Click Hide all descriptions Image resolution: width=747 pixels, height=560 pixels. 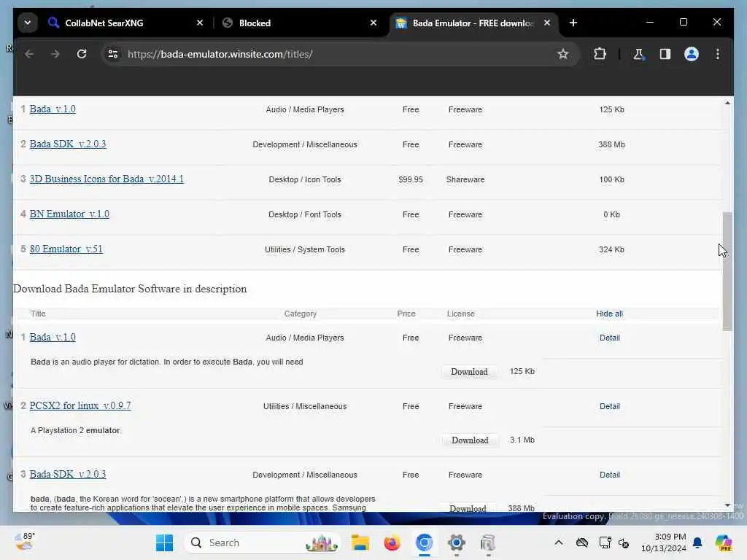tap(609, 314)
